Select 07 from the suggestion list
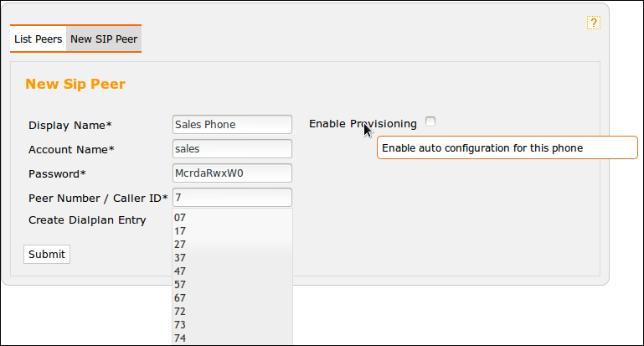 [181, 218]
